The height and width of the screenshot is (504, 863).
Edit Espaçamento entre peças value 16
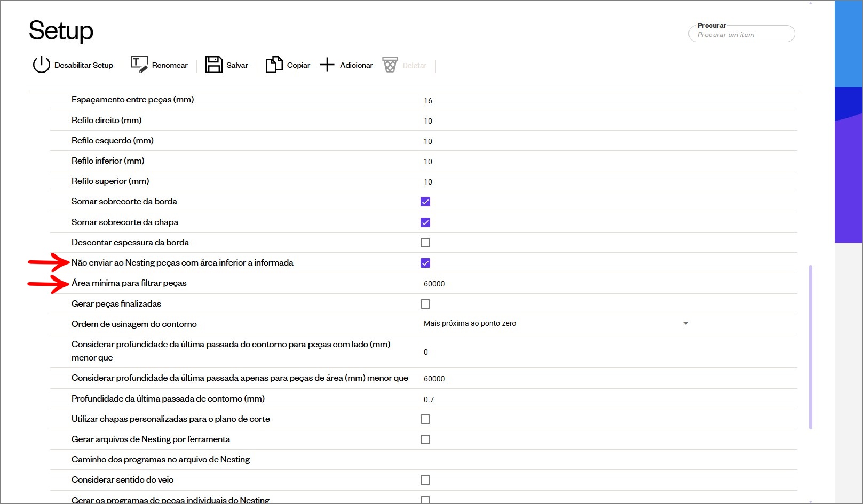[428, 101]
